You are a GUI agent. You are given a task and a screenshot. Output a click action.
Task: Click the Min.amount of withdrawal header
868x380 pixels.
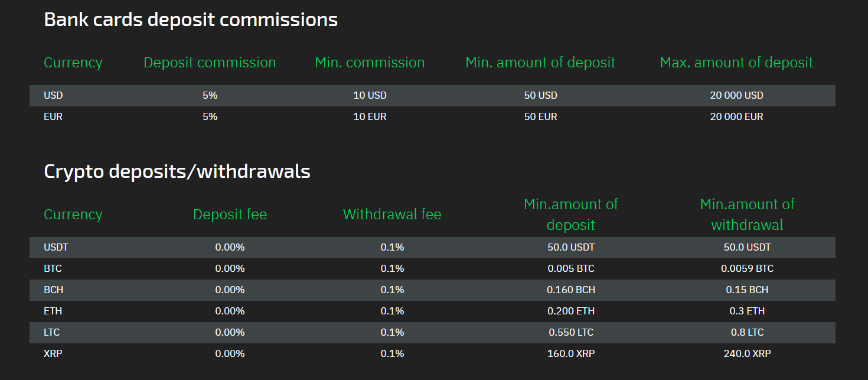click(x=747, y=215)
